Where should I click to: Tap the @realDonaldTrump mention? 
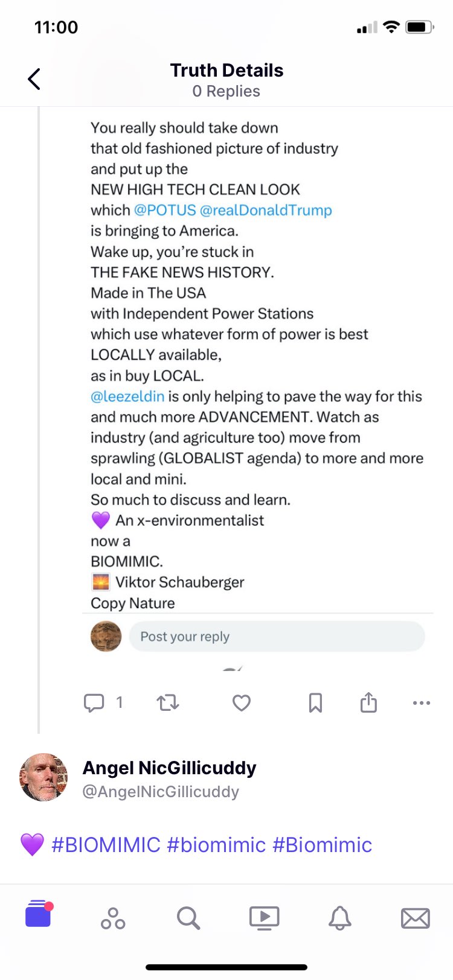[x=266, y=210]
